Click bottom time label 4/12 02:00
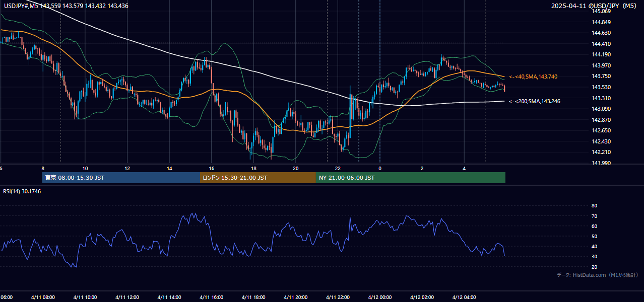 tap(422, 297)
